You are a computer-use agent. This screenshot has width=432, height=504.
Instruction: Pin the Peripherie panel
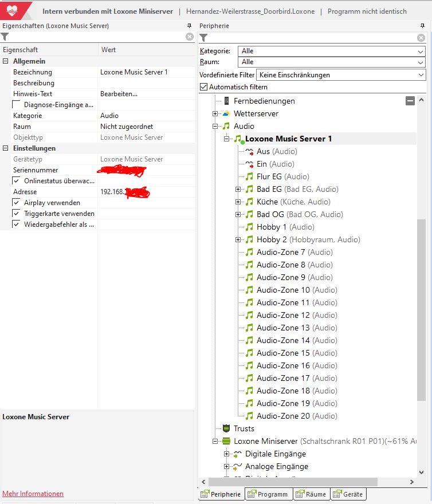pyautogui.click(x=422, y=26)
